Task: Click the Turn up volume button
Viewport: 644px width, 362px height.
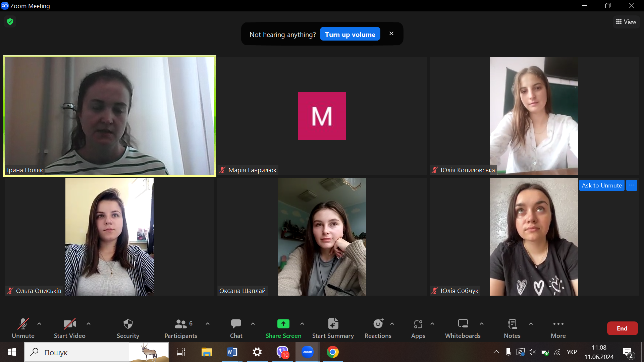Action: (350, 34)
